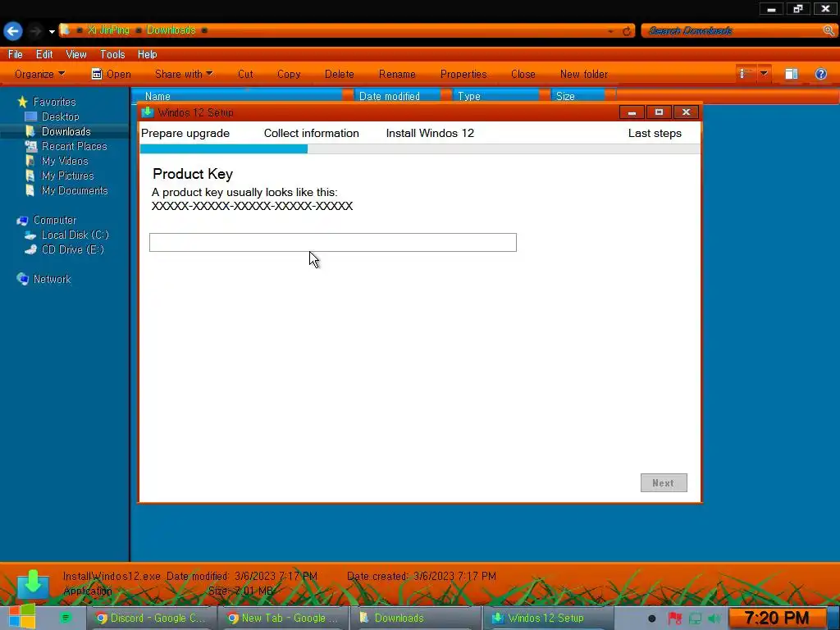Click Xi JinPing in the address path
840x630 pixels.
click(x=108, y=30)
